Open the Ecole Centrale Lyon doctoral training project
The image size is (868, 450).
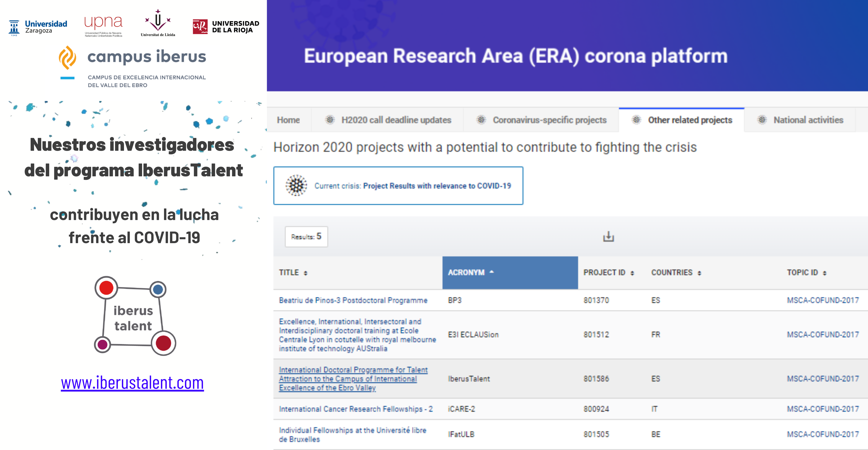[x=357, y=335]
